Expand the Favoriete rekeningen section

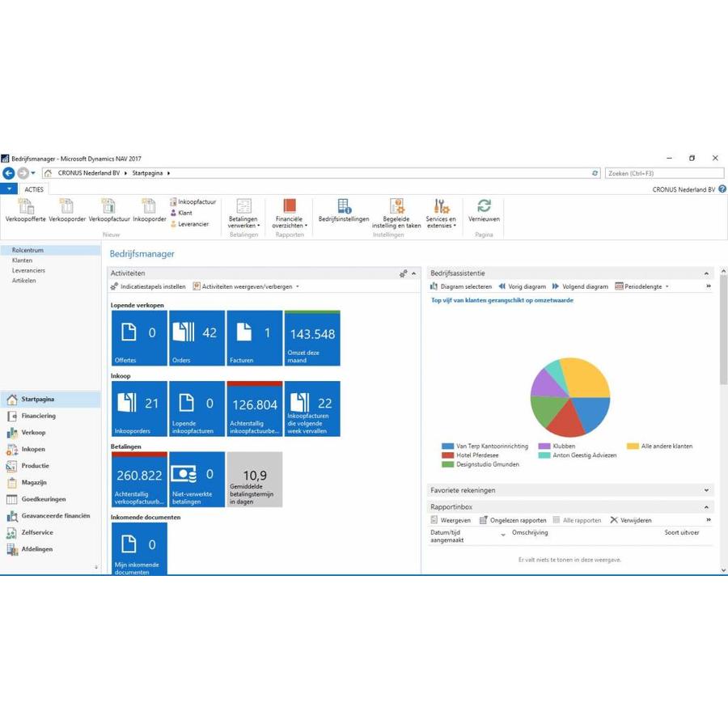pyautogui.click(x=706, y=490)
